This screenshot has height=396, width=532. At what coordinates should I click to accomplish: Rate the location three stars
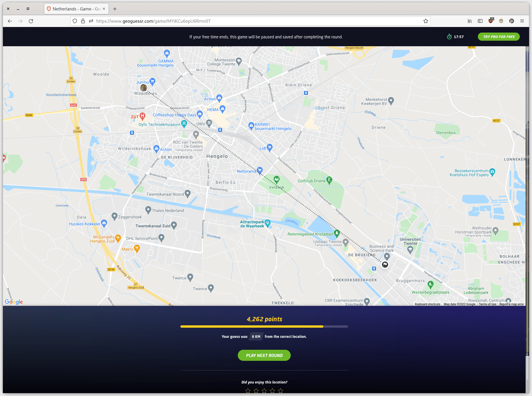[264, 391]
